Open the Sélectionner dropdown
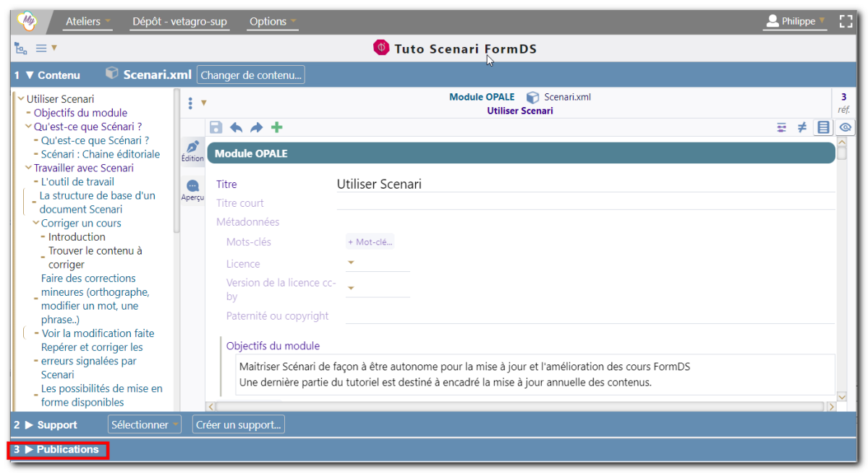Screen dimensions: 868x473 point(145,425)
